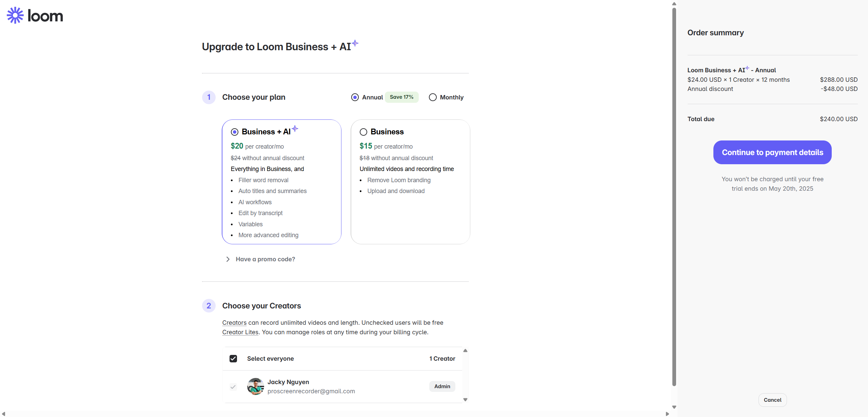868x417 pixels.
Task: Select the Business + AI plan radio
Action: coord(235,132)
